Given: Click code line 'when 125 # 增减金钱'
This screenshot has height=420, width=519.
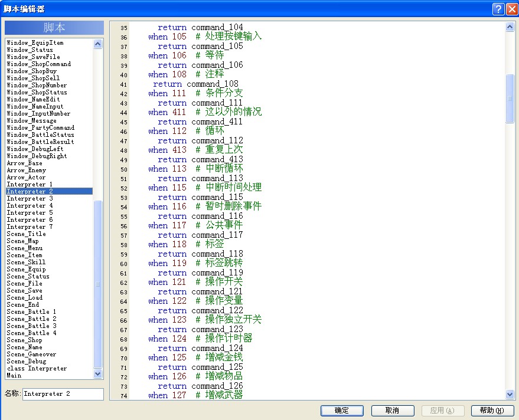Looking at the screenshot, I should [195, 358].
